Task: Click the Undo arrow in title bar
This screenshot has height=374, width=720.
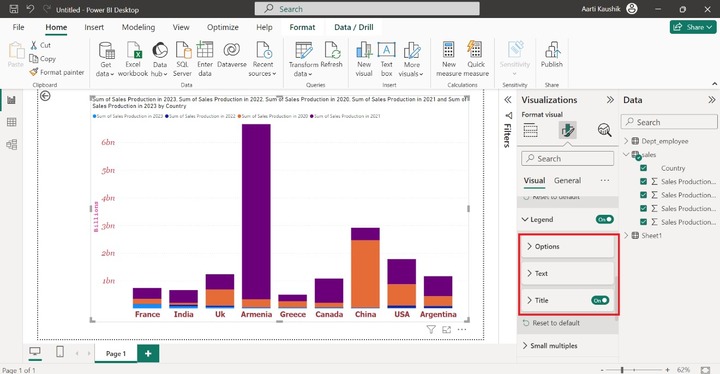Action: (30, 9)
